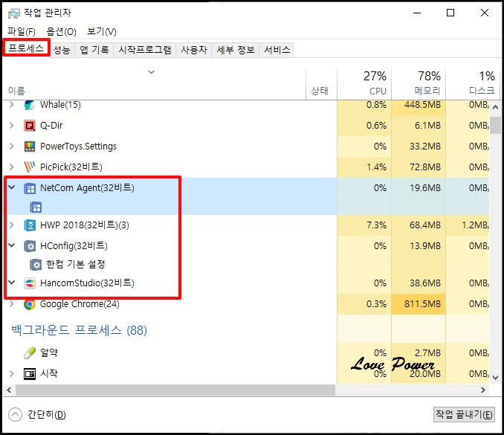The width and height of the screenshot is (504, 435).
Task: Expand the PicPick(32비트) process group
Action: click(12, 167)
